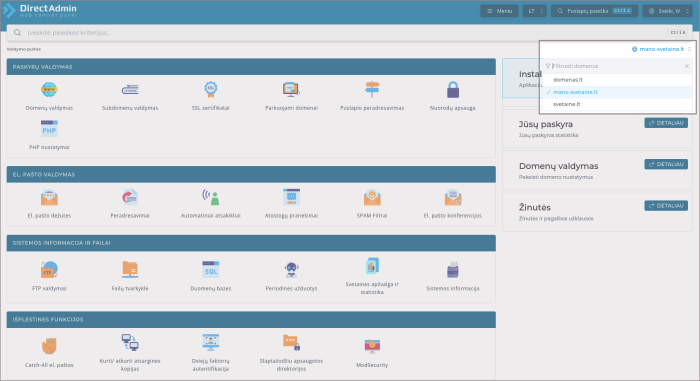Click Detaliau for Domenų valdymas card
This screenshot has height=381, width=700.
[666, 164]
